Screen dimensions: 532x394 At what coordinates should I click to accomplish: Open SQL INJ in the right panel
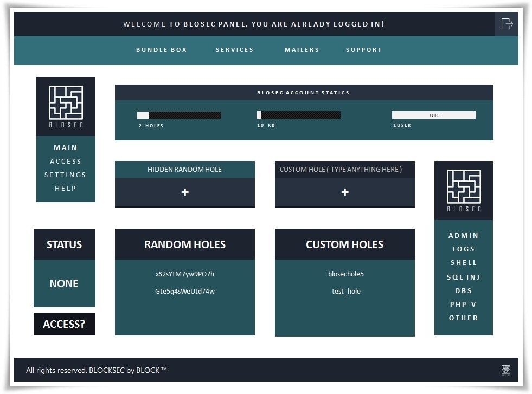click(x=463, y=277)
